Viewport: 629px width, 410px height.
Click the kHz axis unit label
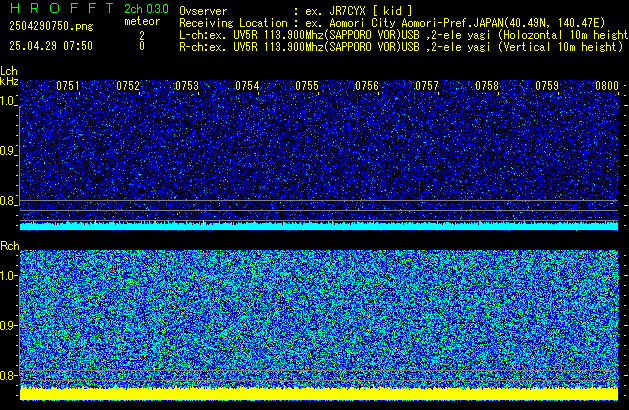pyautogui.click(x=9, y=81)
